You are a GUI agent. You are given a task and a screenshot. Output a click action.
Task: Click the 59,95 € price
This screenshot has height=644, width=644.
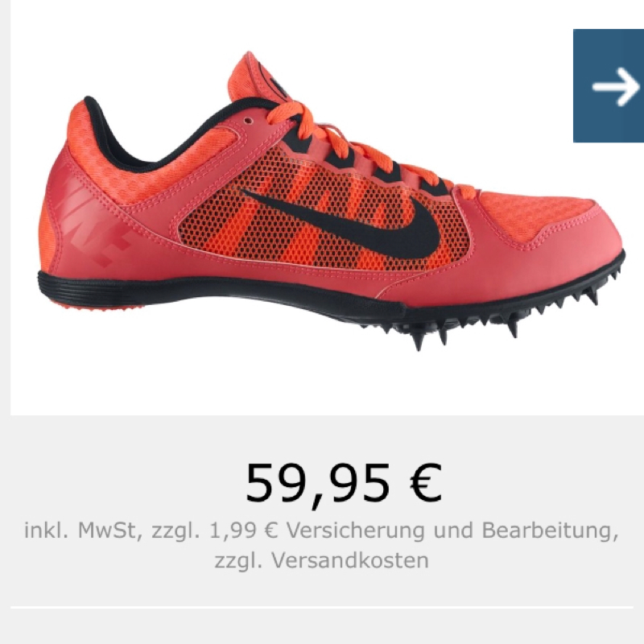coord(344,482)
